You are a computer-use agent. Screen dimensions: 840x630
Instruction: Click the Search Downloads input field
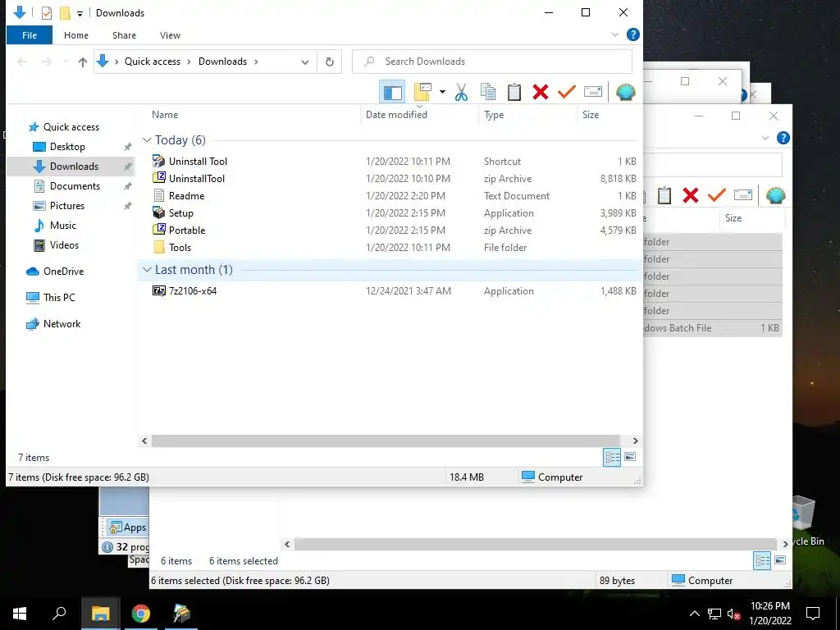pos(492,62)
